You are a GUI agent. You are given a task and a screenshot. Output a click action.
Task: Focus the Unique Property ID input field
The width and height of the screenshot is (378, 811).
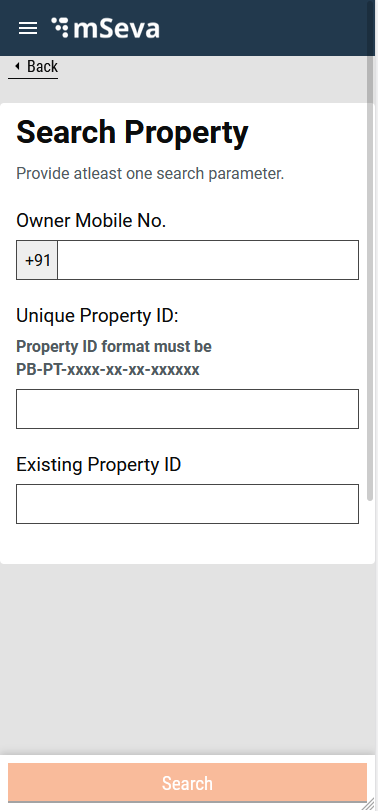pos(187,409)
